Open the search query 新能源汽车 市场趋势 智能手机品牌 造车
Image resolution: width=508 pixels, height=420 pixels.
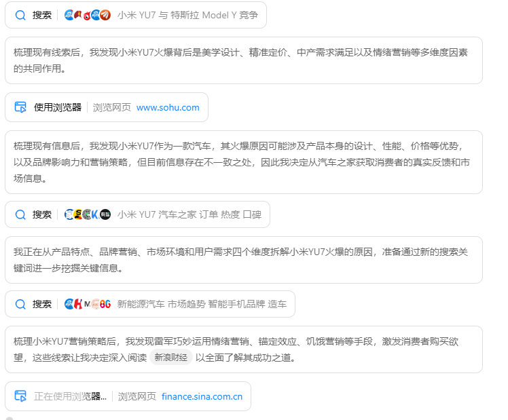tap(202, 304)
